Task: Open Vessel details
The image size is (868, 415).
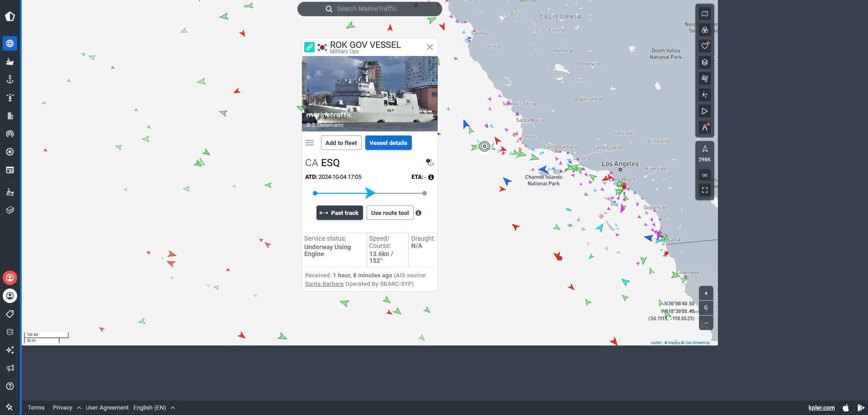Action: (x=388, y=143)
